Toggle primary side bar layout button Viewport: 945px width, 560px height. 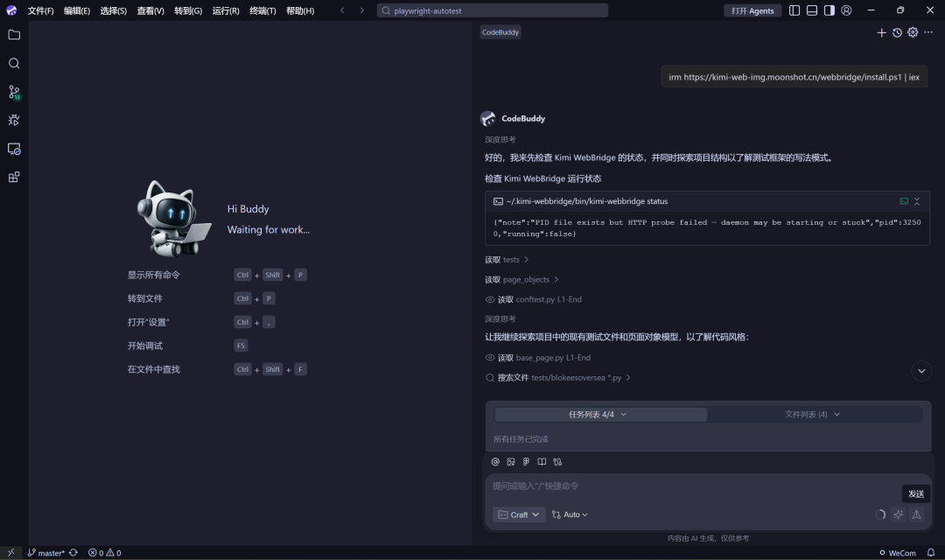(x=794, y=10)
